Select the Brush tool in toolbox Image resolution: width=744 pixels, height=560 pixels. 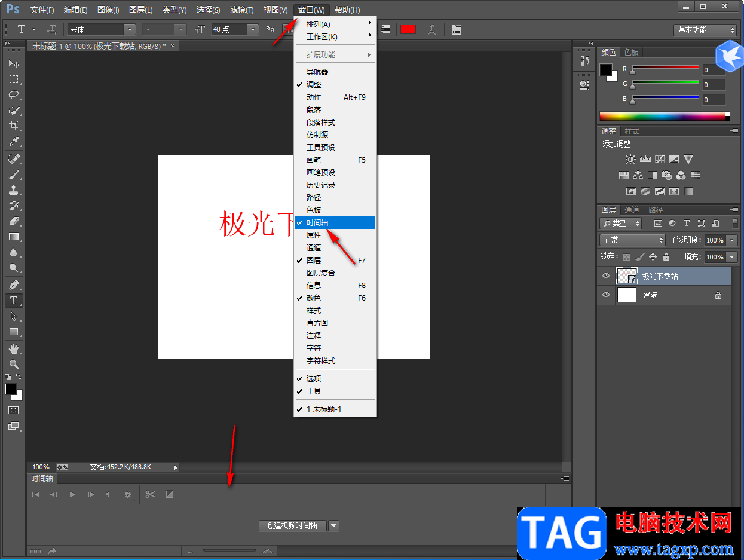(14, 175)
